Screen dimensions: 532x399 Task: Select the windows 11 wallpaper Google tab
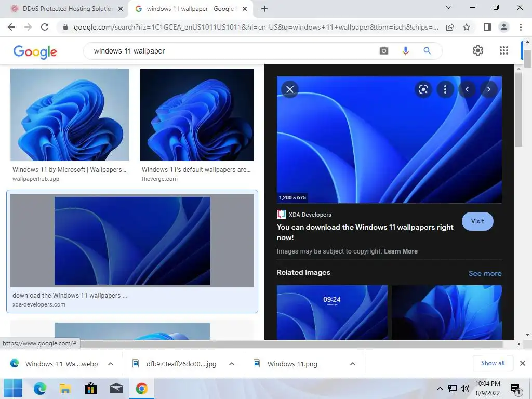coord(190,9)
